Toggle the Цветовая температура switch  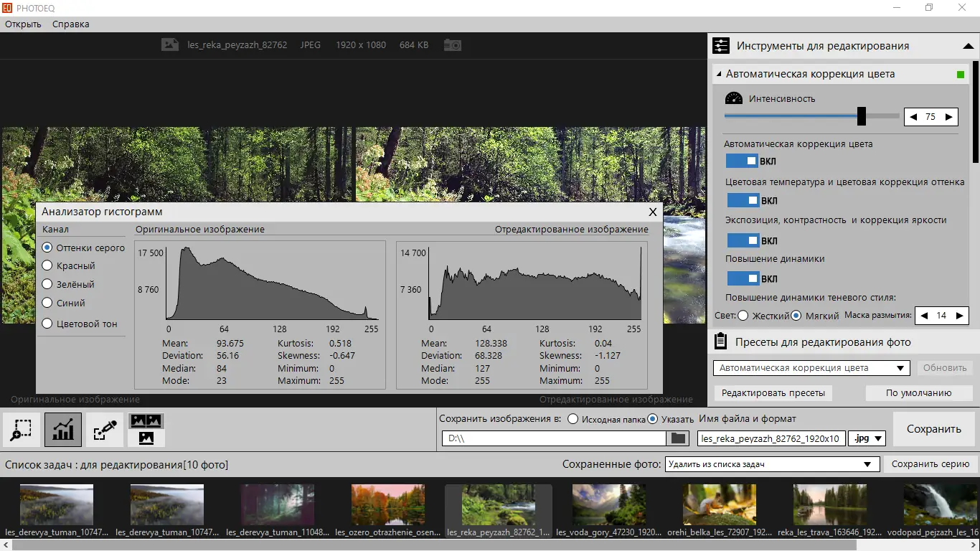click(743, 200)
